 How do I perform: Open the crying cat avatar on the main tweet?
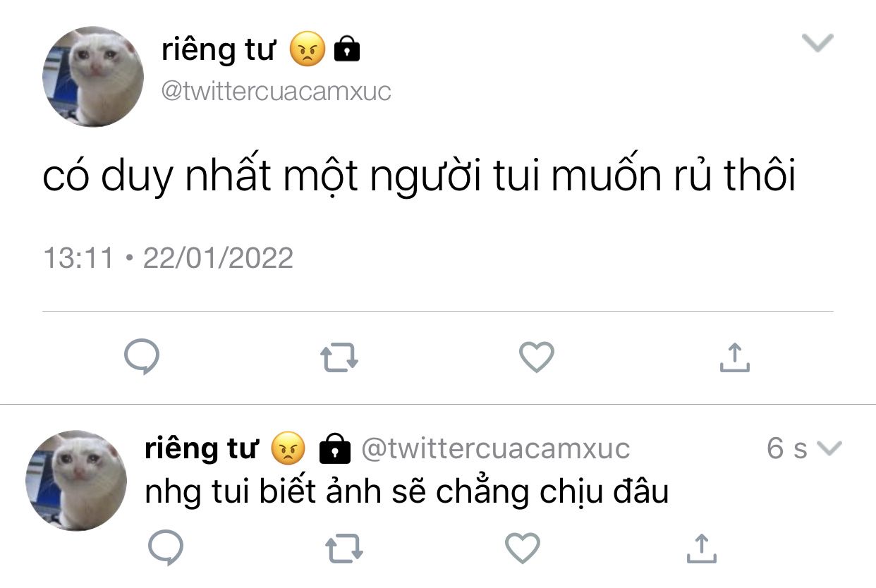click(93, 77)
